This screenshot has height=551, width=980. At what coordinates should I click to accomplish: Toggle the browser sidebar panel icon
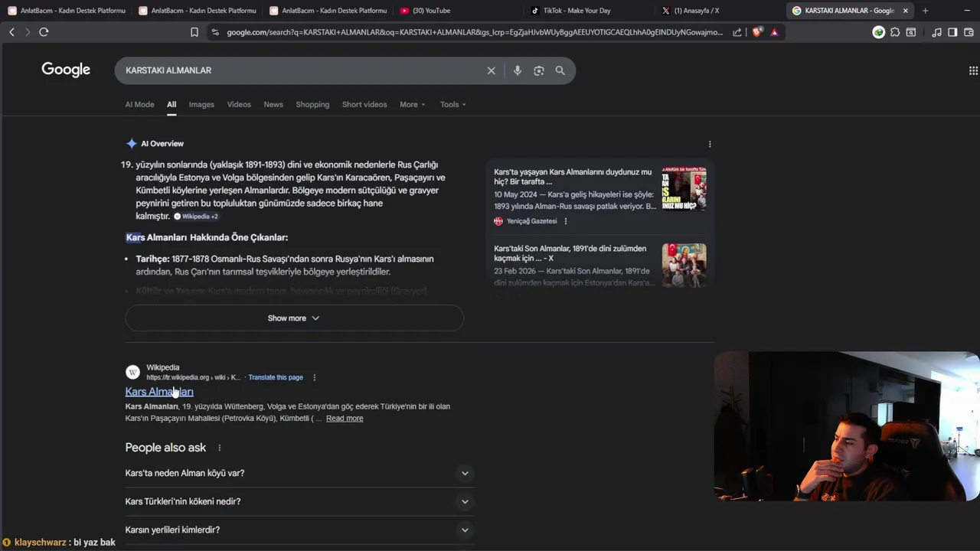pos(952,32)
